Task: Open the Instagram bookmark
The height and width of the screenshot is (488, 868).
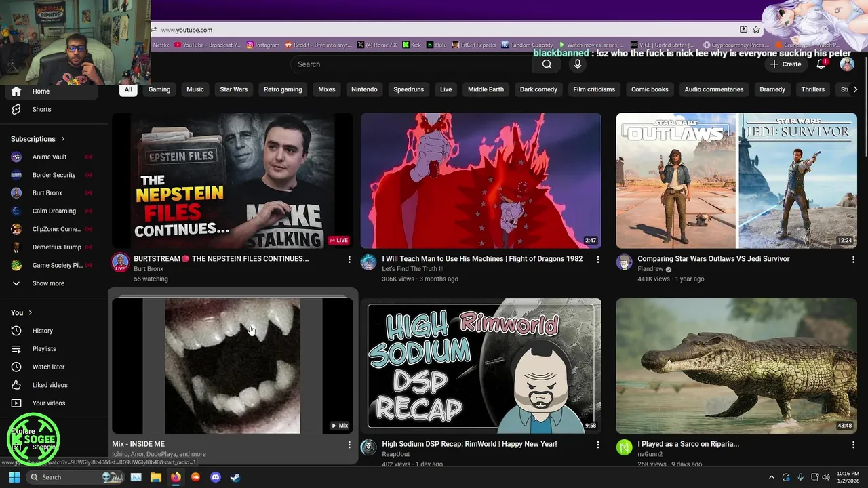Action: pos(262,45)
